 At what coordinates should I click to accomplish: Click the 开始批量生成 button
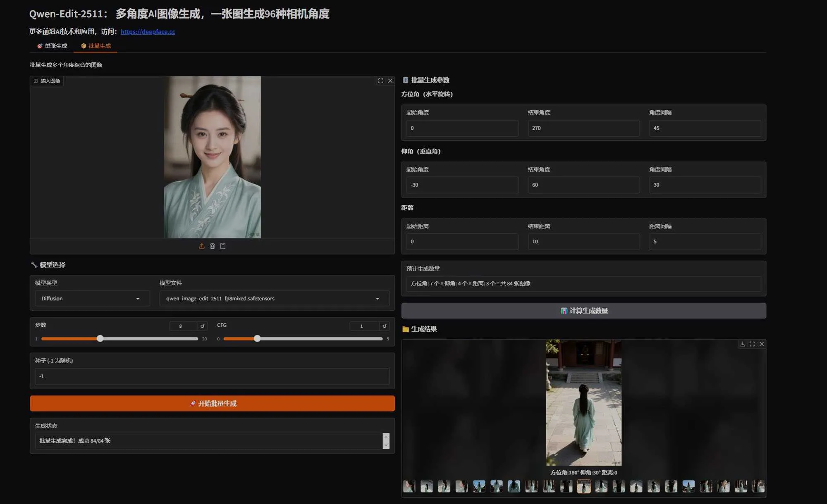[x=212, y=403]
